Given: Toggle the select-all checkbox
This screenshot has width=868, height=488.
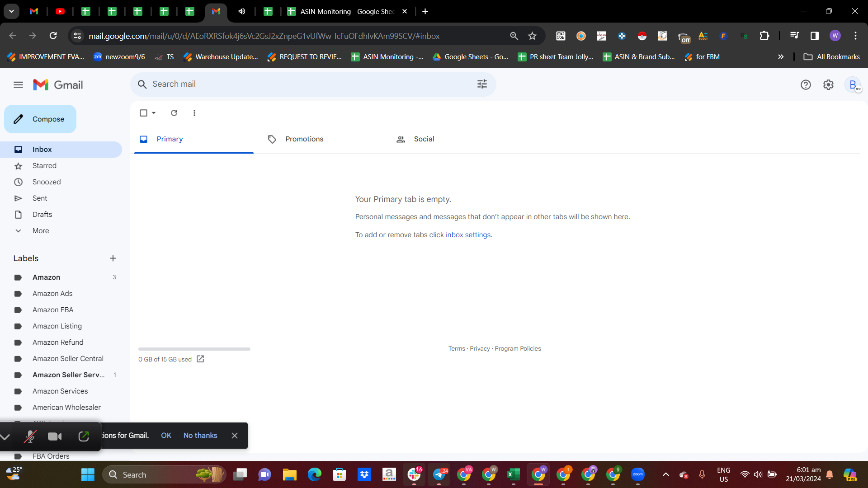Looking at the screenshot, I should click(x=143, y=113).
